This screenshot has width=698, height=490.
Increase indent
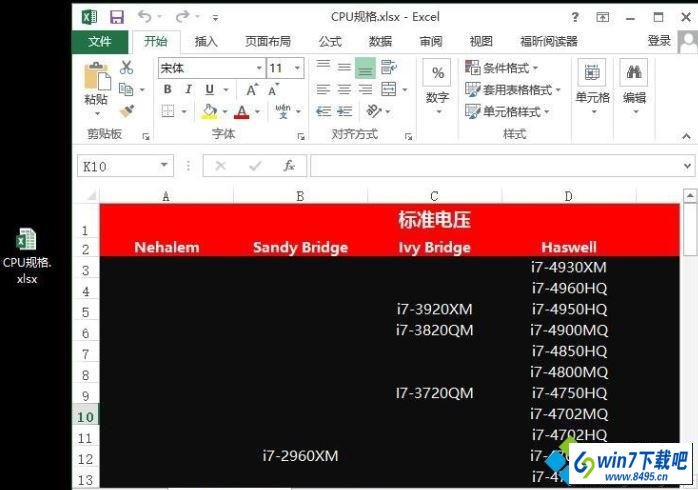coord(345,111)
